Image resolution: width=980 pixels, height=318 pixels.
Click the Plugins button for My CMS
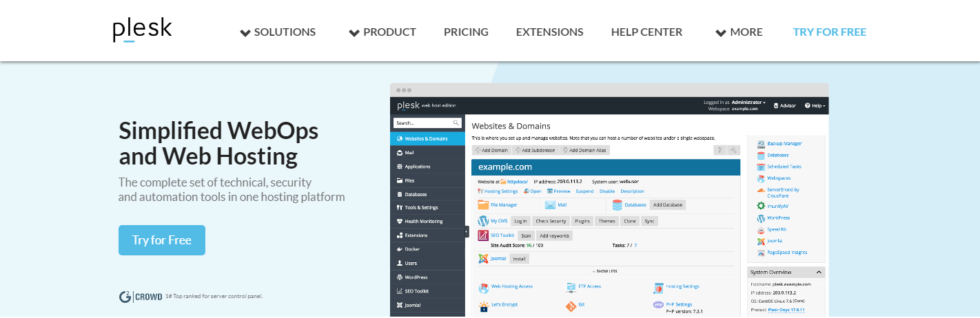click(582, 221)
